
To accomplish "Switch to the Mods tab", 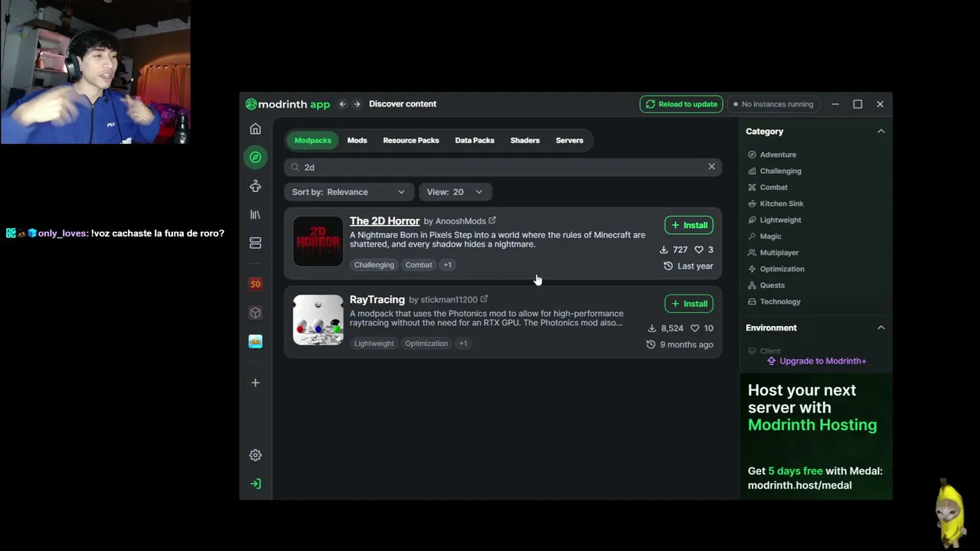I will 357,141.
